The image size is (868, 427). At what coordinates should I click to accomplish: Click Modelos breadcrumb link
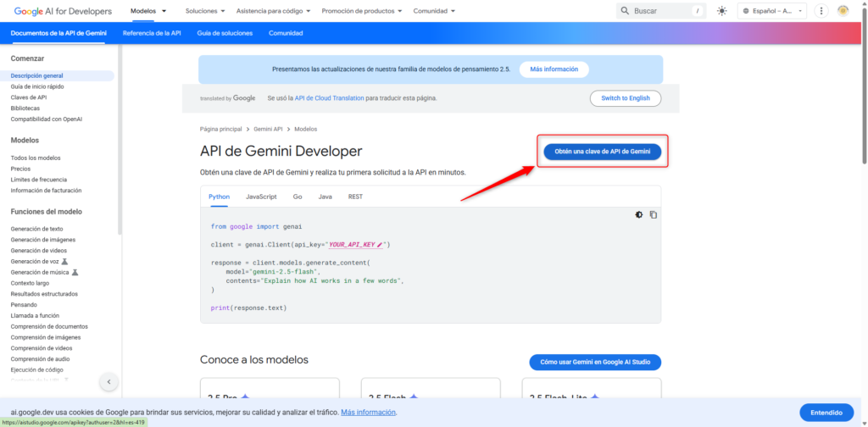click(305, 129)
